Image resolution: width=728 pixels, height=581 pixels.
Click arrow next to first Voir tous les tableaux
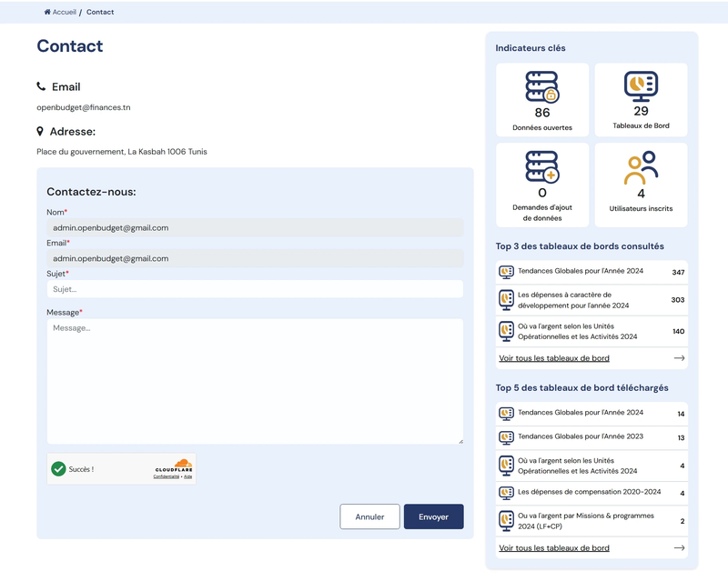pos(679,358)
